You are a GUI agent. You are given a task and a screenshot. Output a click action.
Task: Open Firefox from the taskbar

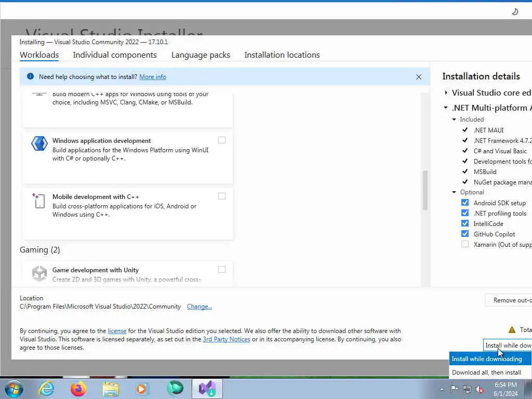pyautogui.click(x=78, y=389)
